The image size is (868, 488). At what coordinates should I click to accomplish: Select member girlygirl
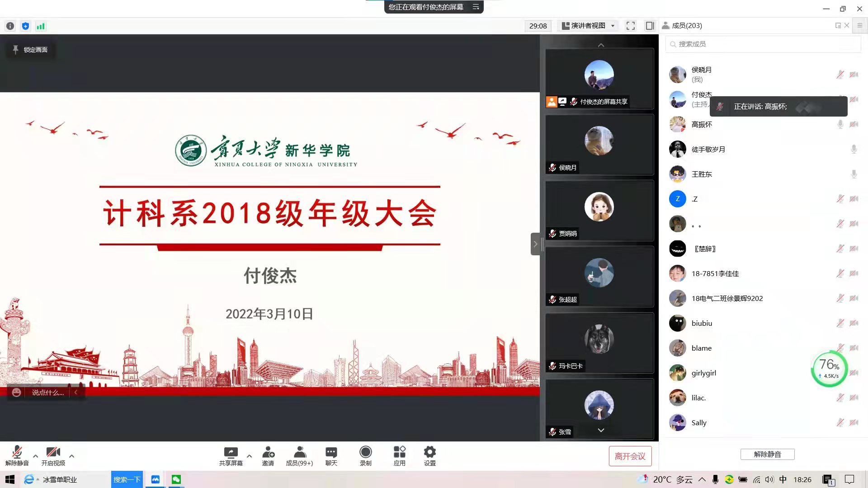click(x=763, y=373)
